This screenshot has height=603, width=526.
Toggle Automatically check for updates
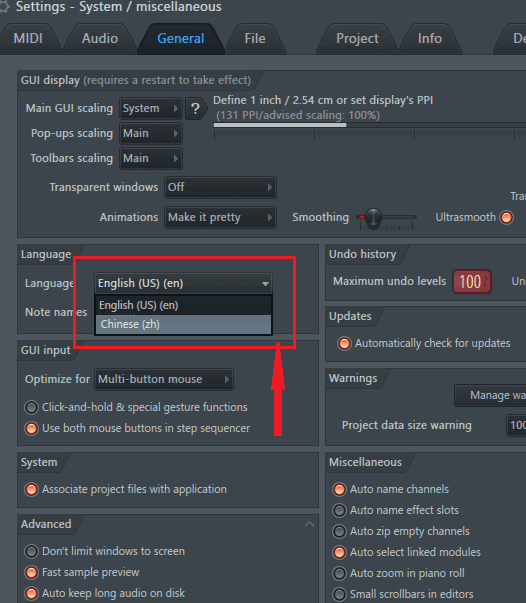point(344,343)
